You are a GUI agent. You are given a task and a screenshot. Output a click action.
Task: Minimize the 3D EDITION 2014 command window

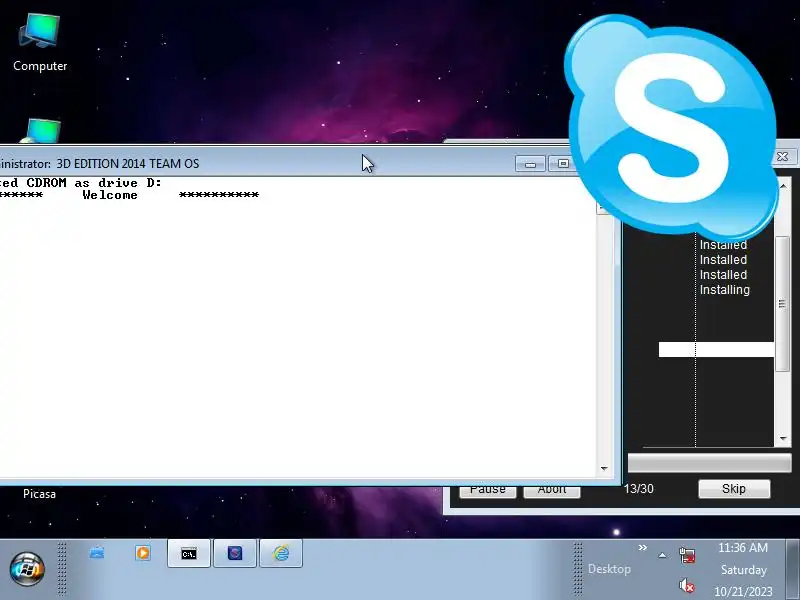[x=530, y=164]
